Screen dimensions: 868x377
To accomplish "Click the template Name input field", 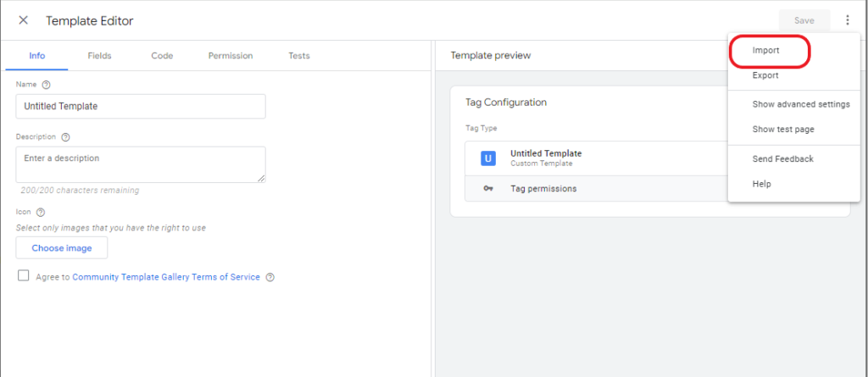I will [x=141, y=106].
